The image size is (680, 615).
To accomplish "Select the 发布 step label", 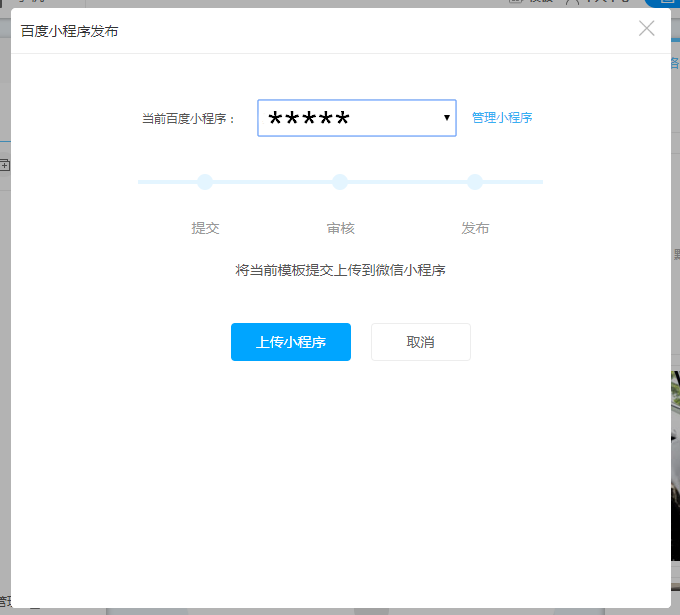I will 475,228.
